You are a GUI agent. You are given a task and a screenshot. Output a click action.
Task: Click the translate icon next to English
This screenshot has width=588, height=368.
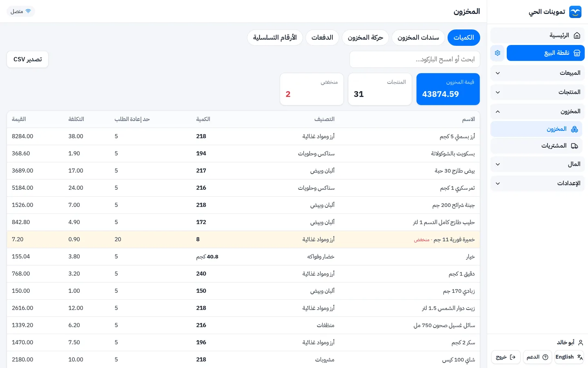tap(580, 357)
